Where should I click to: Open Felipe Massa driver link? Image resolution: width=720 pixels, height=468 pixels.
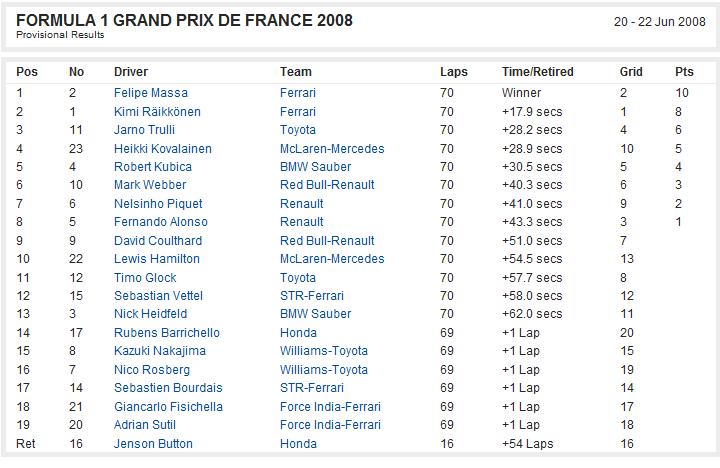pyautogui.click(x=151, y=93)
